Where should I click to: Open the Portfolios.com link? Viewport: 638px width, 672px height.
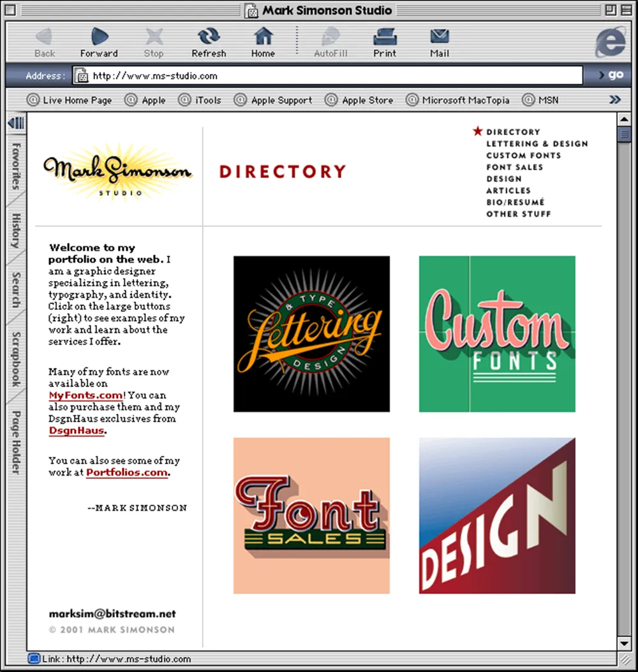point(127,472)
